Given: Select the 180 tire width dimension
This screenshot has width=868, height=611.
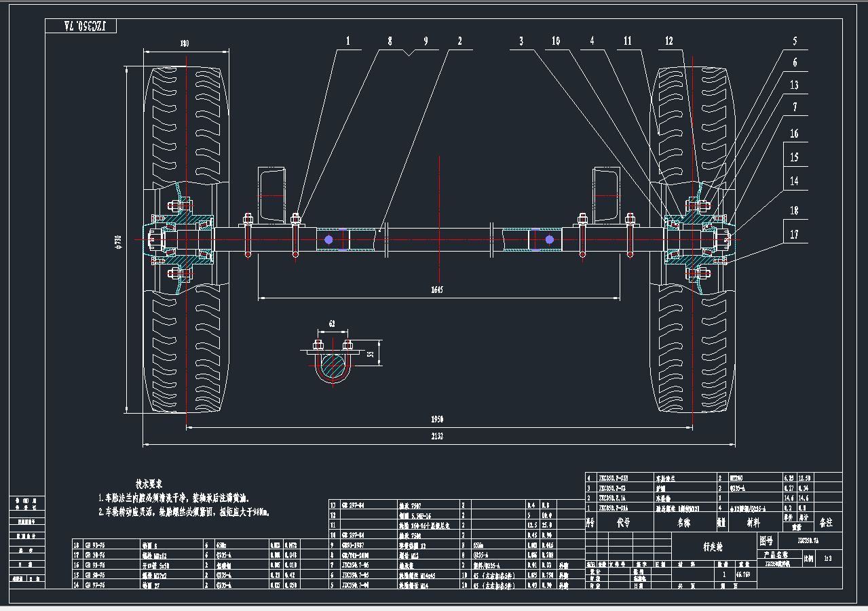Looking at the screenshot, I should [x=185, y=44].
